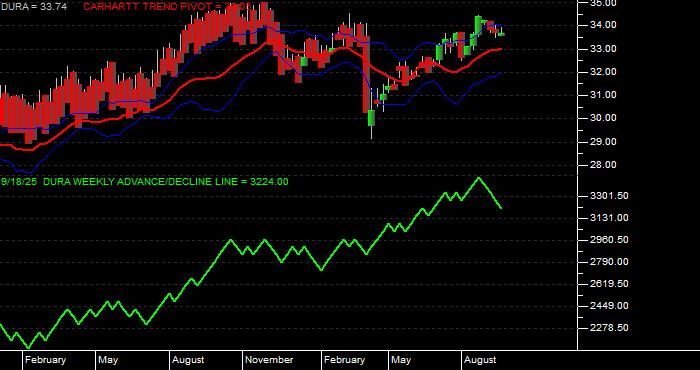Image resolution: width=700 pixels, height=370 pixels.
Task: Select the 35.00 price axis value
Action: coord(604,3)
